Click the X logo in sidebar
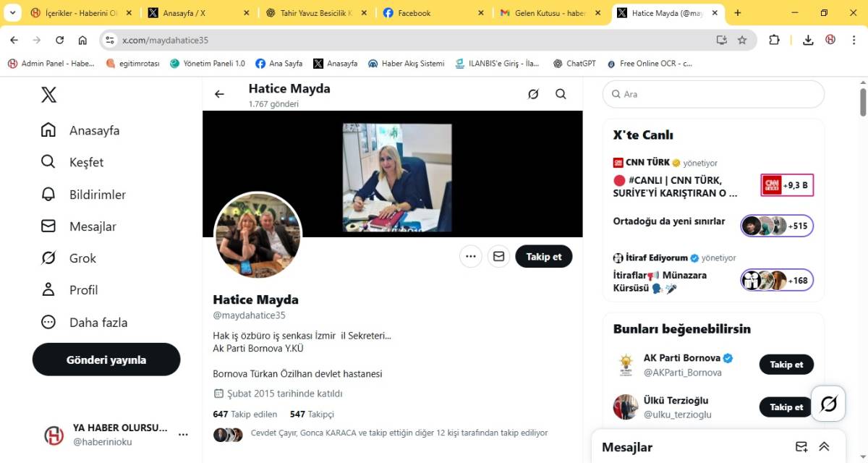The width and height of the screenshot is (868, 463). click(48, 95)
